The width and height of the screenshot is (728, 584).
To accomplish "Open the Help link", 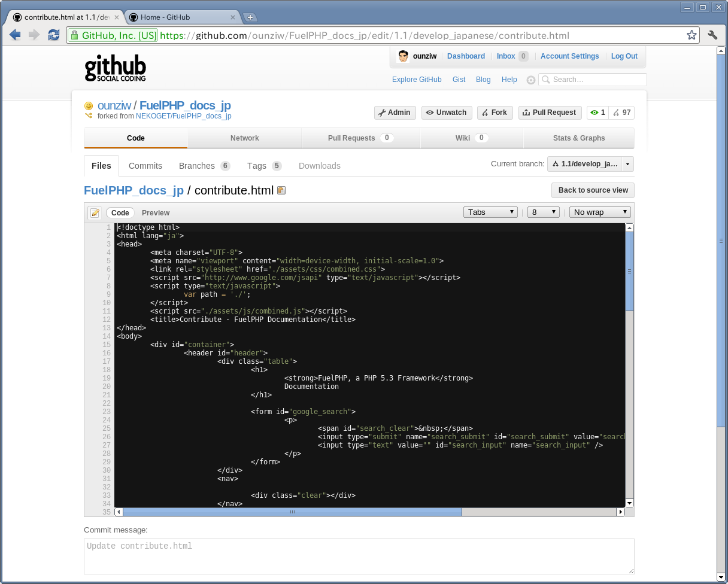I will (509, 80).
